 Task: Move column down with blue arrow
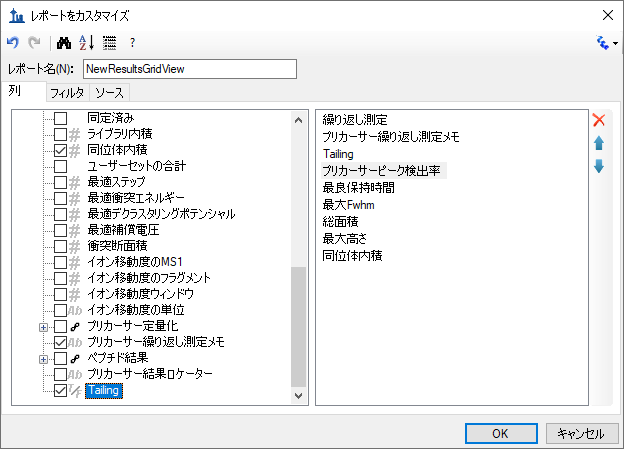tap(599, 166)
